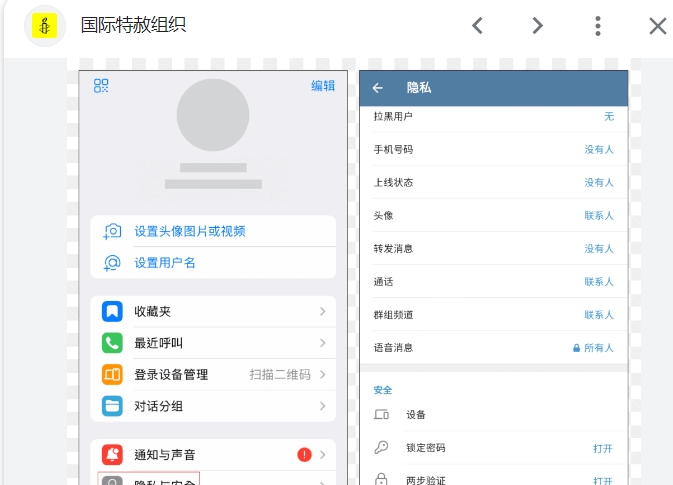Expand the 收藏夹 row chevron
The width and height of the screenshot is (673, 485).
click(x=323, y=312)
